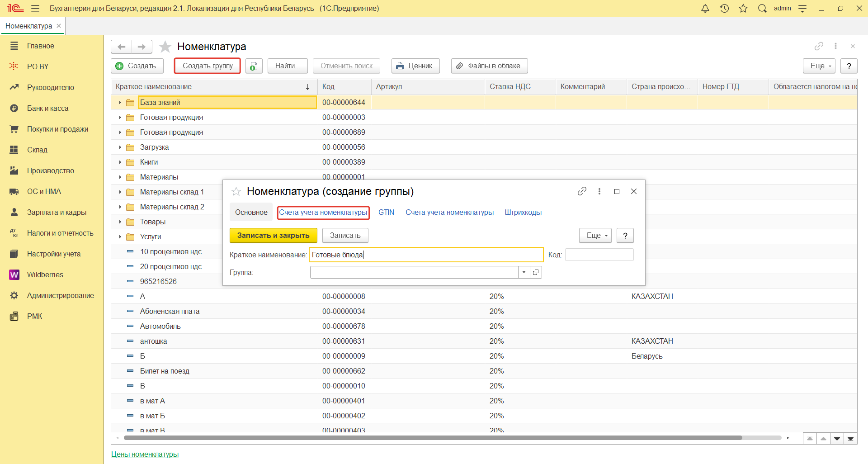868x464 pixels.
Task: Click the horizontal scrollbar of the list
Action: [432, 438]
